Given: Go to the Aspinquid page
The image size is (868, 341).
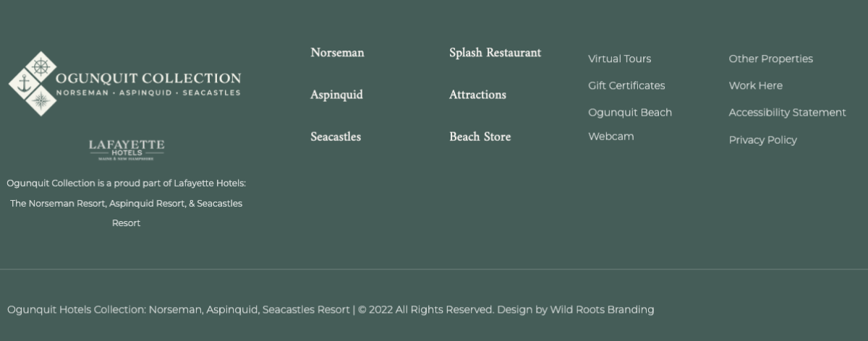Looking at the screenshot, I should pos(336,95).
